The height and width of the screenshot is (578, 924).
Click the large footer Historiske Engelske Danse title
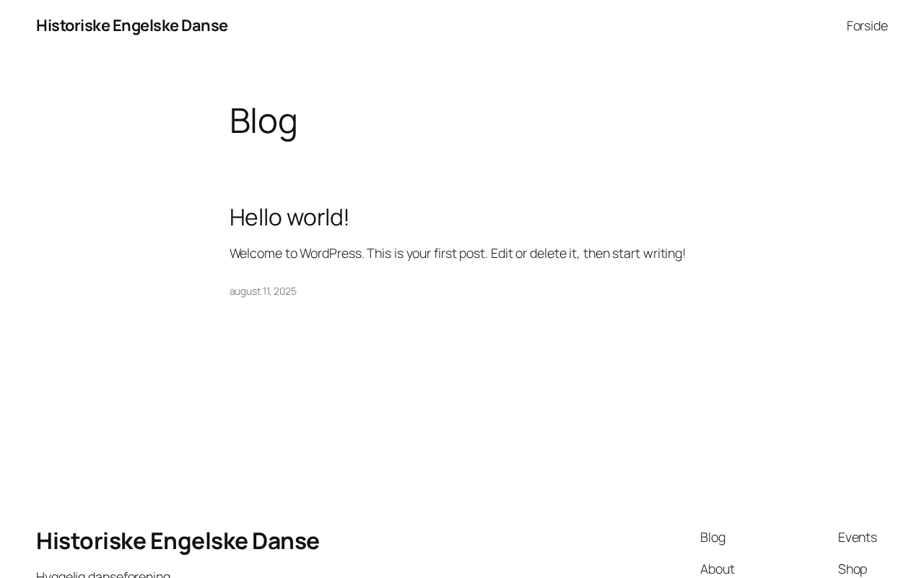[x=178, y=540]
